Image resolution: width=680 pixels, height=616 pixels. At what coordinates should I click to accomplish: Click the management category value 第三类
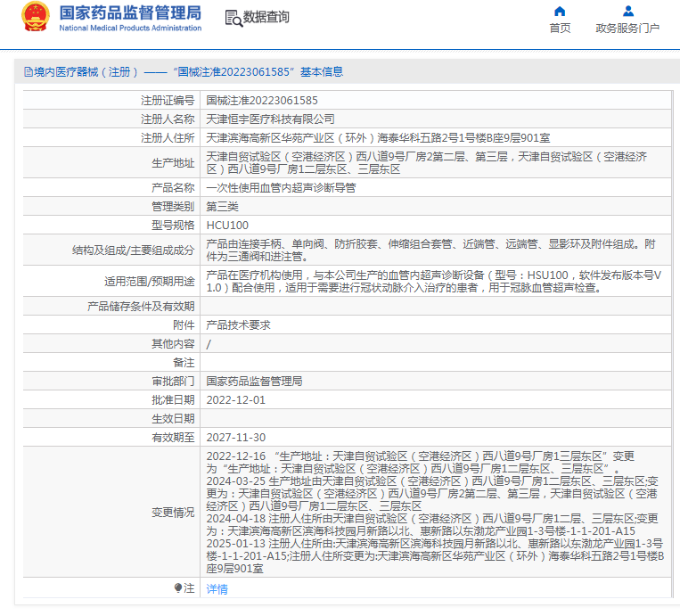tap(222, 207)
